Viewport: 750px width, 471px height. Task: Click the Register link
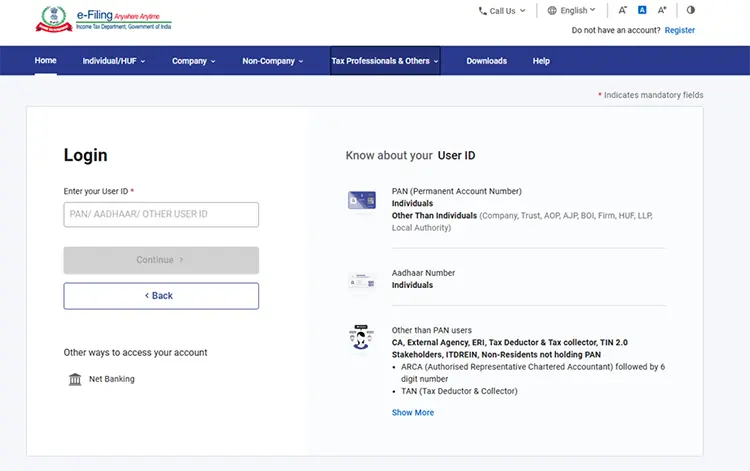pyautogui.click(x=680, y=30)
